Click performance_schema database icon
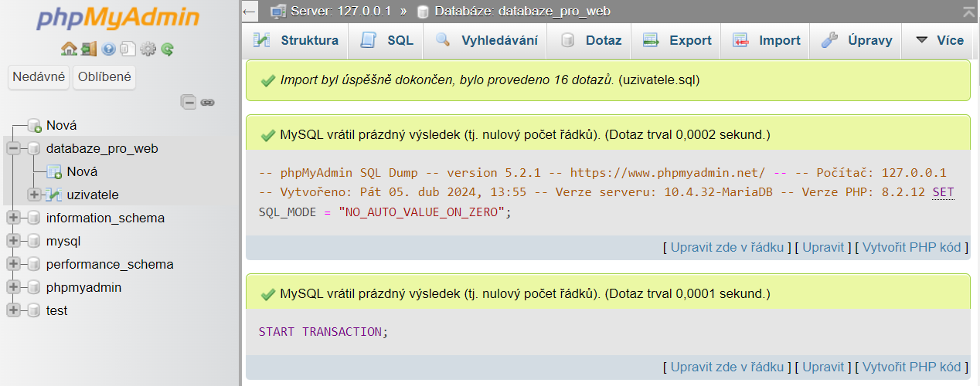The height and width of the screenshot is (386, 980). pyautogui.click(x=33, y=264)
